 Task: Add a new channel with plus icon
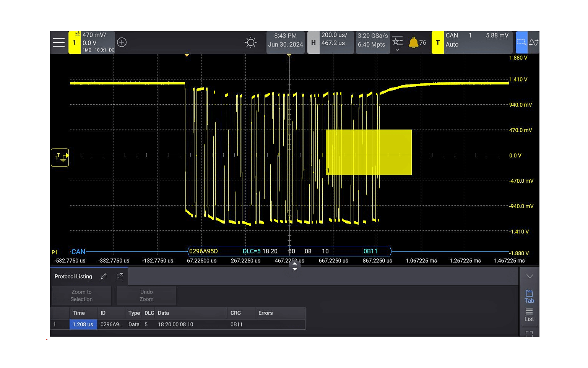coord(122,42)
